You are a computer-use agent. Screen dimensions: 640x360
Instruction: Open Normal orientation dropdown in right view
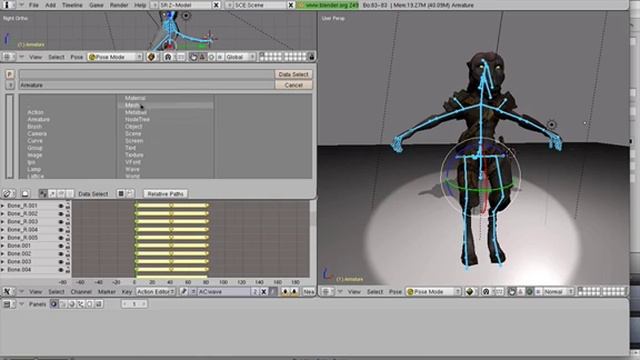tap(558, 292)
